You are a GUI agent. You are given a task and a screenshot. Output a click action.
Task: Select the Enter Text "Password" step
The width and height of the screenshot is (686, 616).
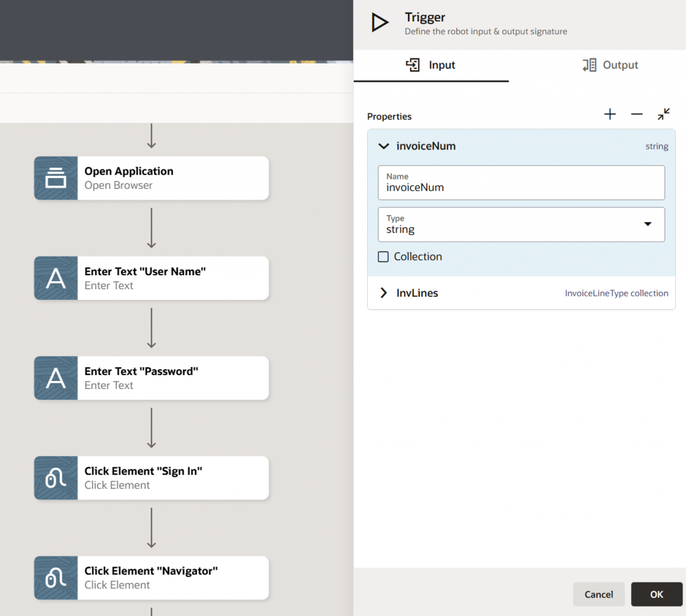pyautogui.click(x=173, y=378)
